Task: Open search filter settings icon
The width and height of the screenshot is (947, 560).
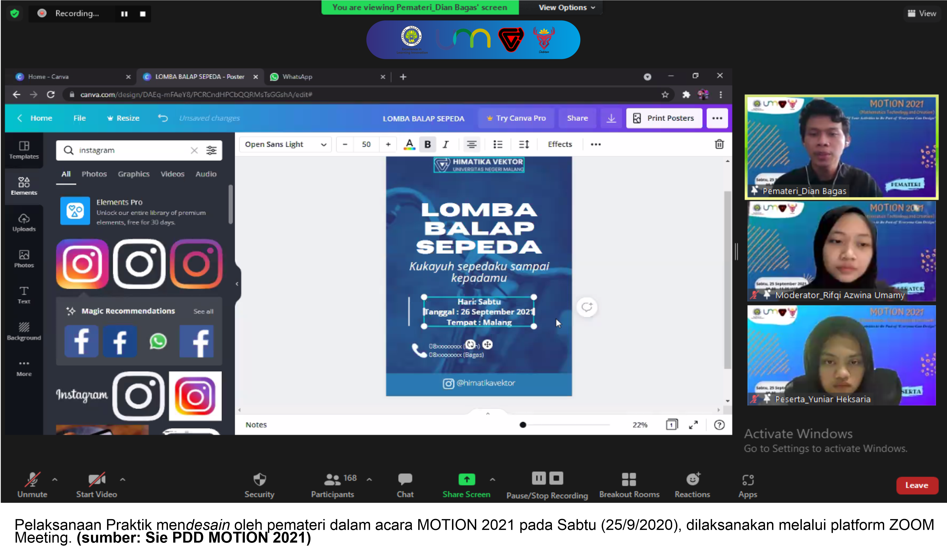Action: (x=212, y=150)
